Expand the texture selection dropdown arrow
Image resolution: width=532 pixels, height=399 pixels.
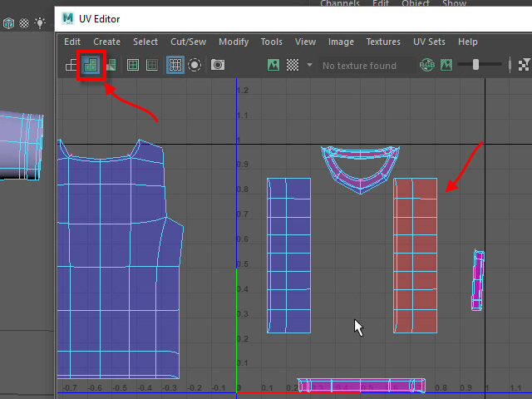click(x=310, y=65)
